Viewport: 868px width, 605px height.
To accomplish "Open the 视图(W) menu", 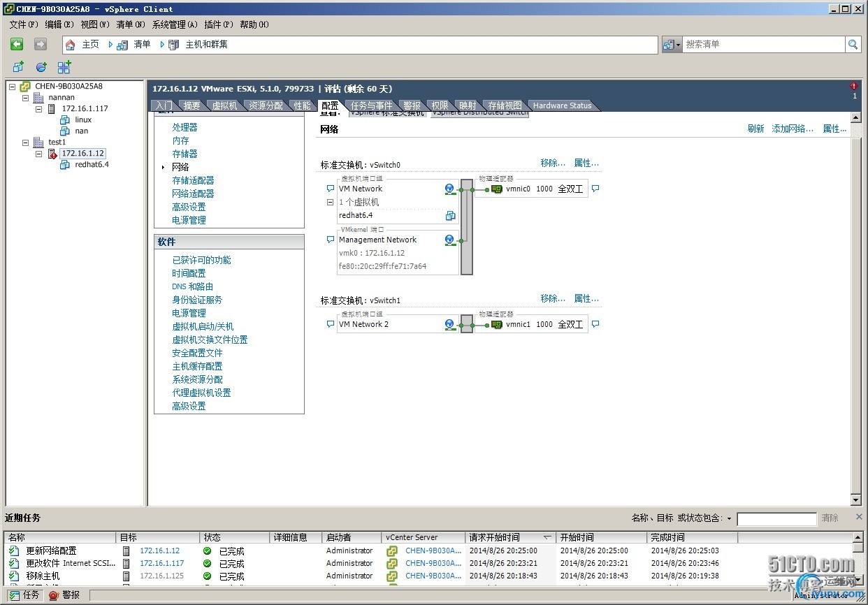I will click(95, 24).
